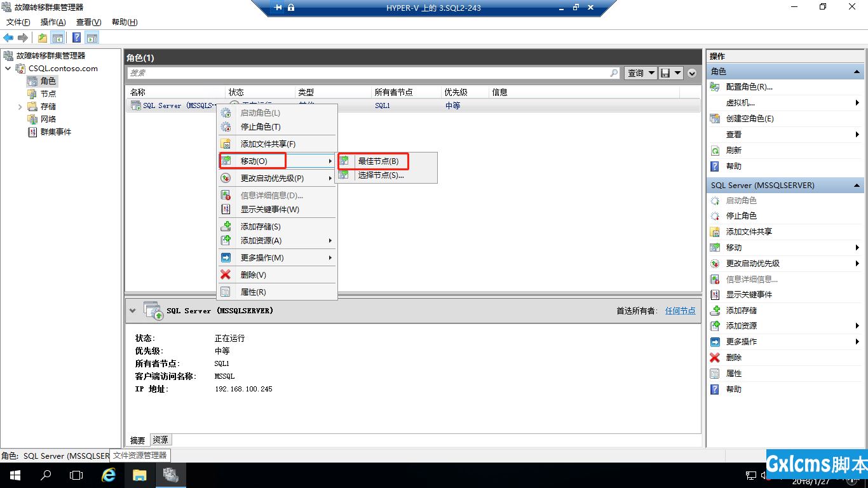Click the blue Back arrow toolbar icon

(x=8, y=37)
